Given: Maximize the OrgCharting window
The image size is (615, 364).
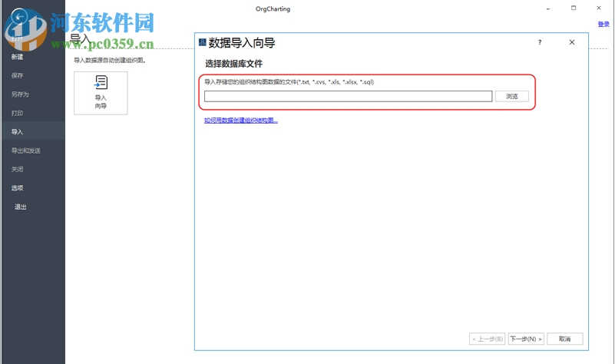Looking at the screenshot, I should click(574, 8).
